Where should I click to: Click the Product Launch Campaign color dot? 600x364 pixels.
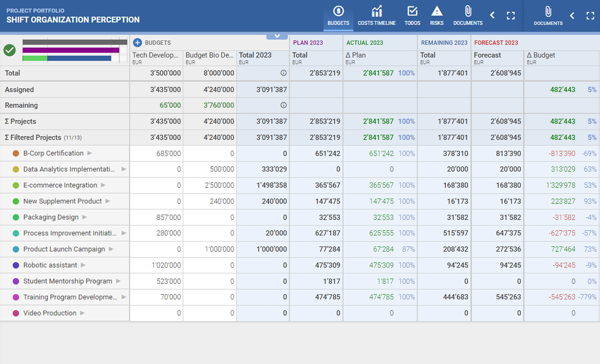16,249
